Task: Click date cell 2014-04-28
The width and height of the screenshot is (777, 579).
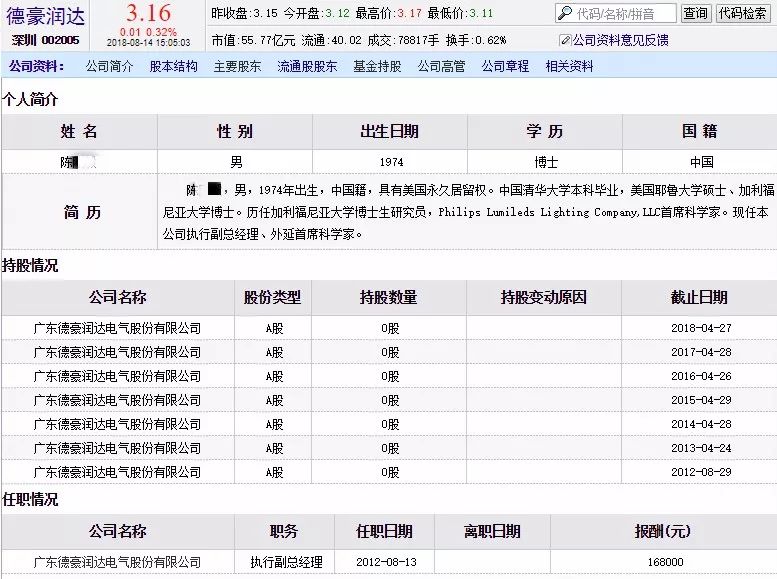Action: 701,424
